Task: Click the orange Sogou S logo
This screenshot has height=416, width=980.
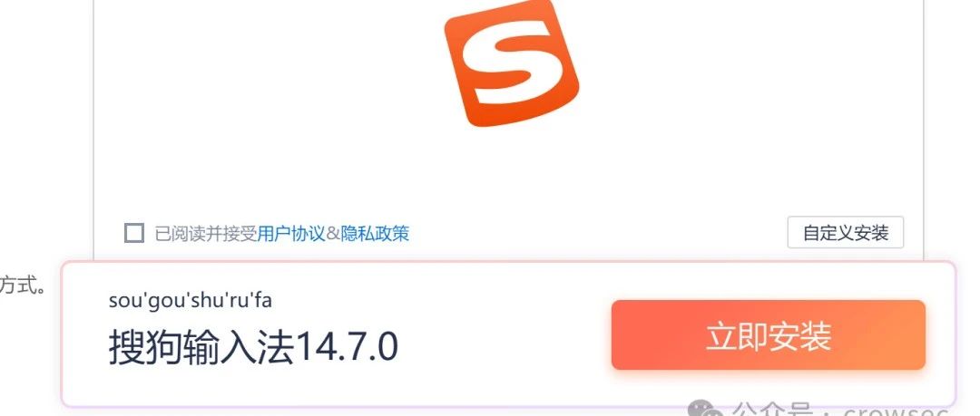Action: [511, 63]
